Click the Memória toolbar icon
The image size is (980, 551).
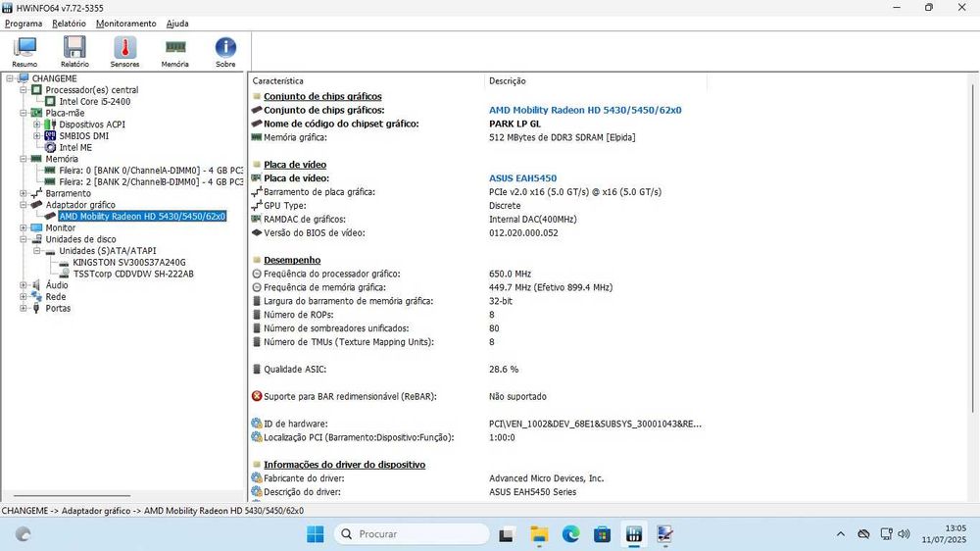[x=175, y=51]
